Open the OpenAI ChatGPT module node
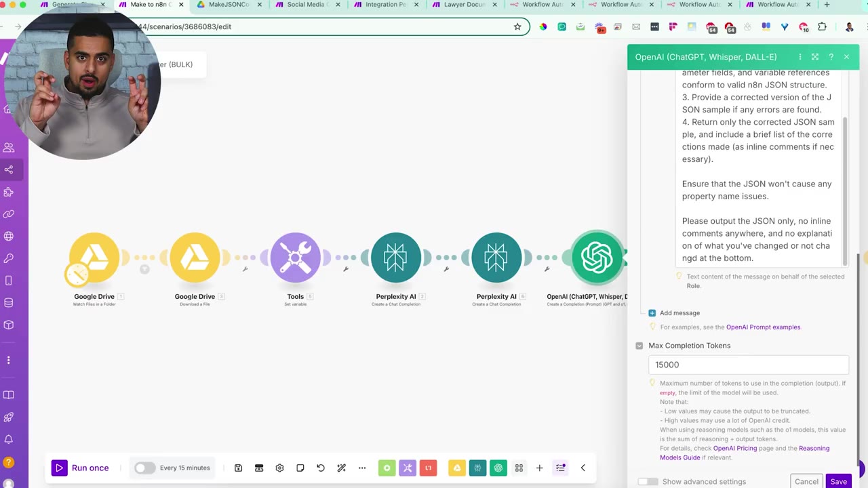Viewport: 868px width, 488px height. tap(597, 258)
